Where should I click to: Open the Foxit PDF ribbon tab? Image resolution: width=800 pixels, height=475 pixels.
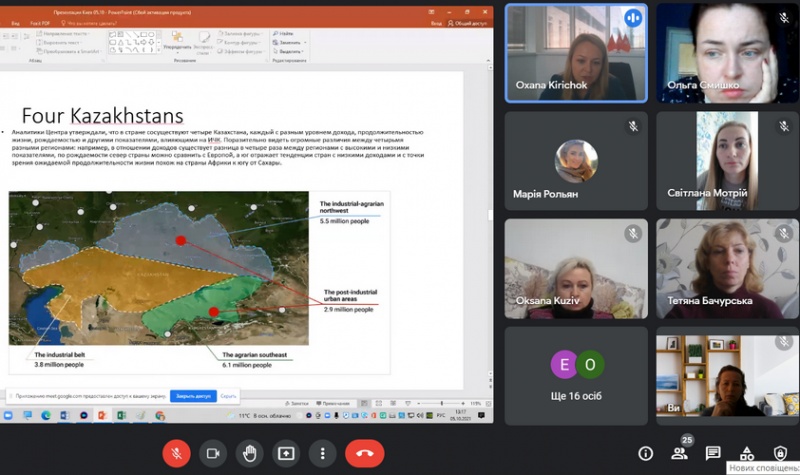(40, 21)
